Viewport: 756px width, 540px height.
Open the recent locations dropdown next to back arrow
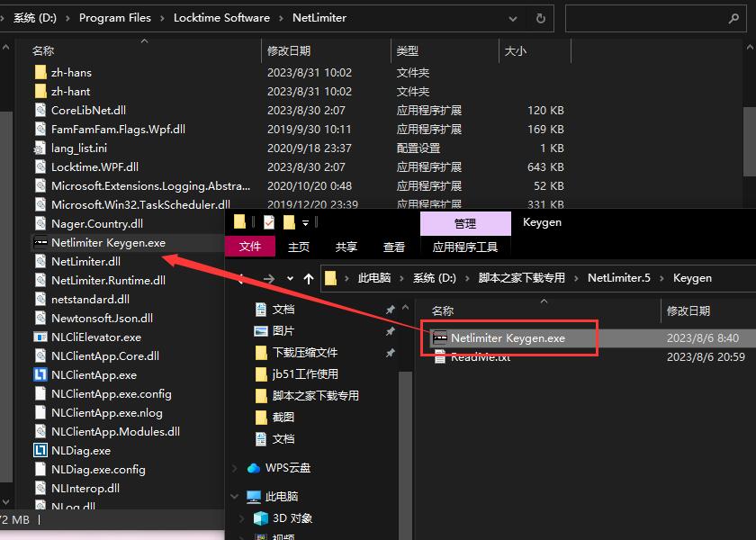pyautogui.click(x=289, y=278)
